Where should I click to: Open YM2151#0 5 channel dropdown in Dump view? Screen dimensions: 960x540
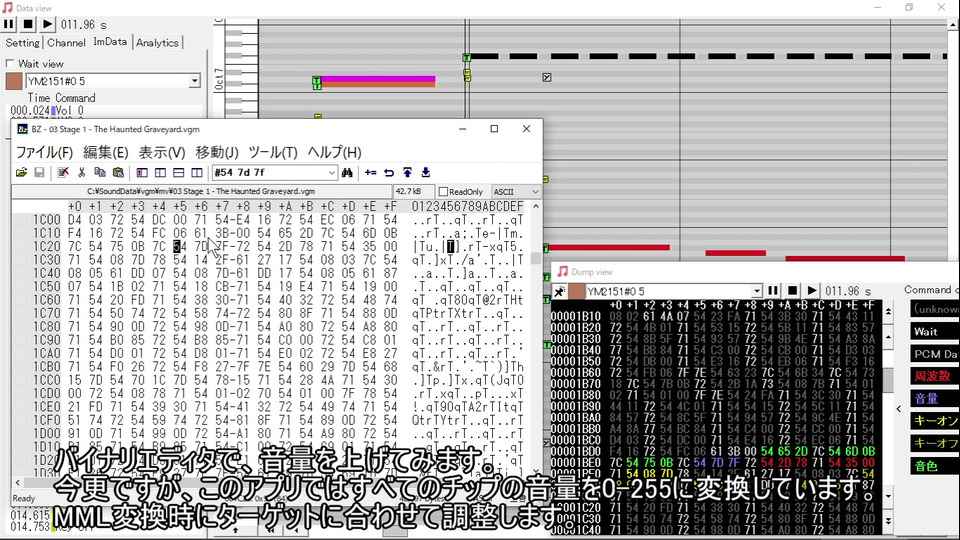[757, 291]
